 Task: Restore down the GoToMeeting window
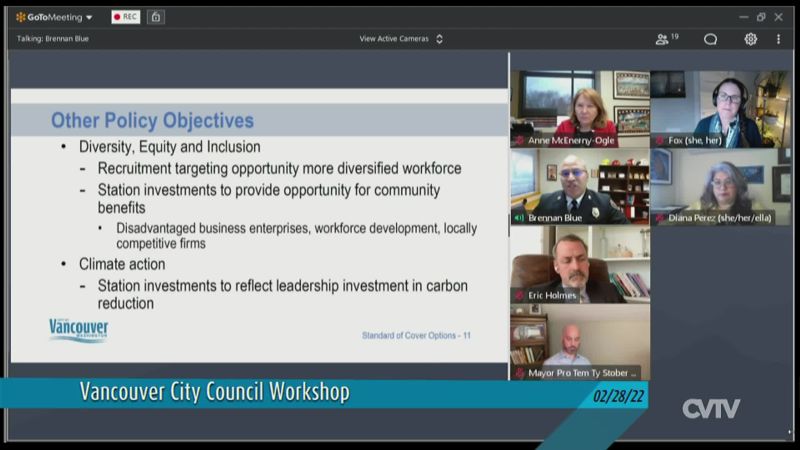click(761, 17)
